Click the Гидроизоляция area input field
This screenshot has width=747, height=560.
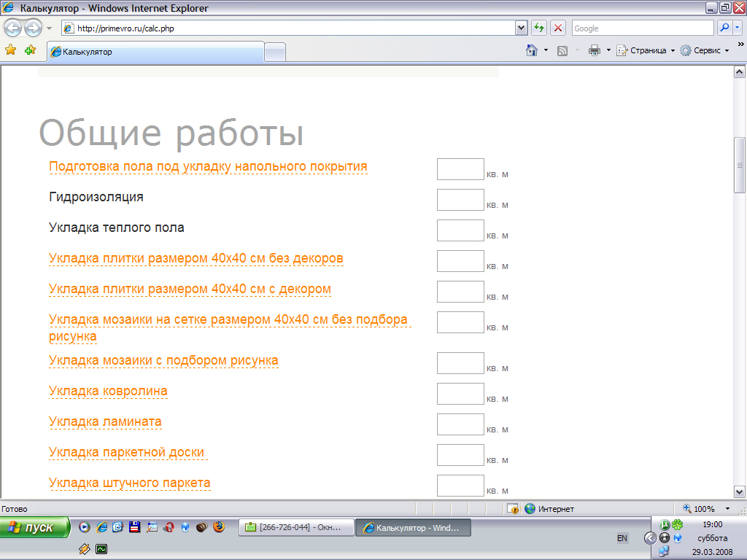460,200
